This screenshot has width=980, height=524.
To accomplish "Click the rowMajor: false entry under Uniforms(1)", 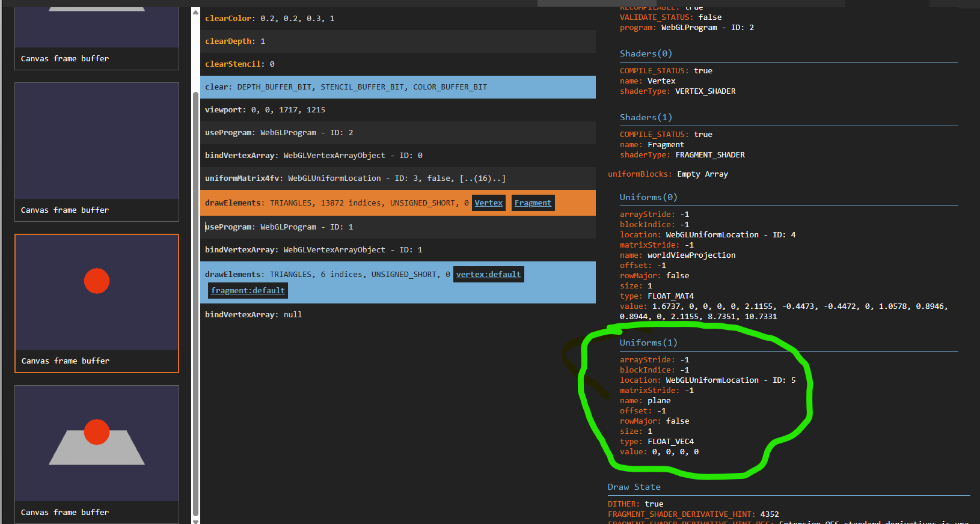I will pos(654,421).
